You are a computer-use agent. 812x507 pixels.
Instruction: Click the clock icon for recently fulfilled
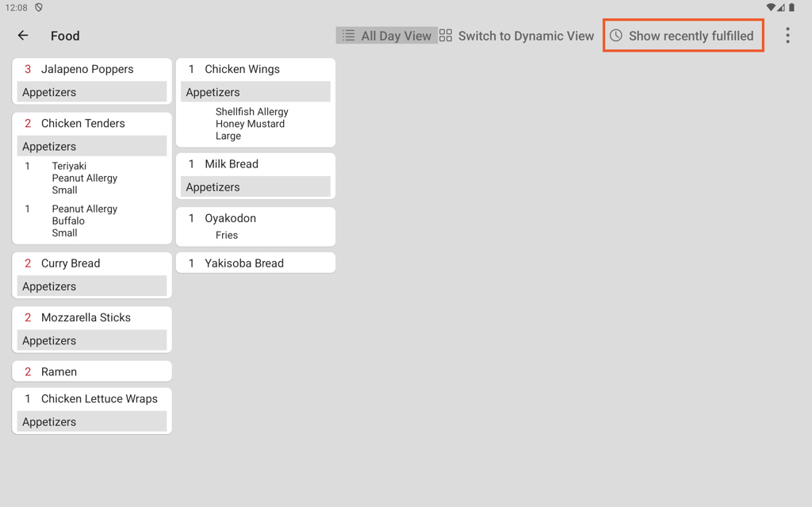click(616, 36)
